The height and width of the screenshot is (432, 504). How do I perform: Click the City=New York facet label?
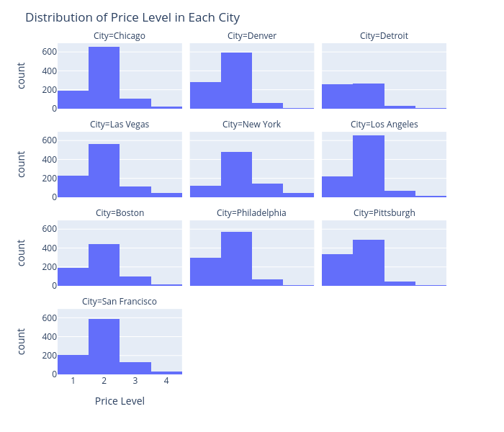(x=252, y=125)
